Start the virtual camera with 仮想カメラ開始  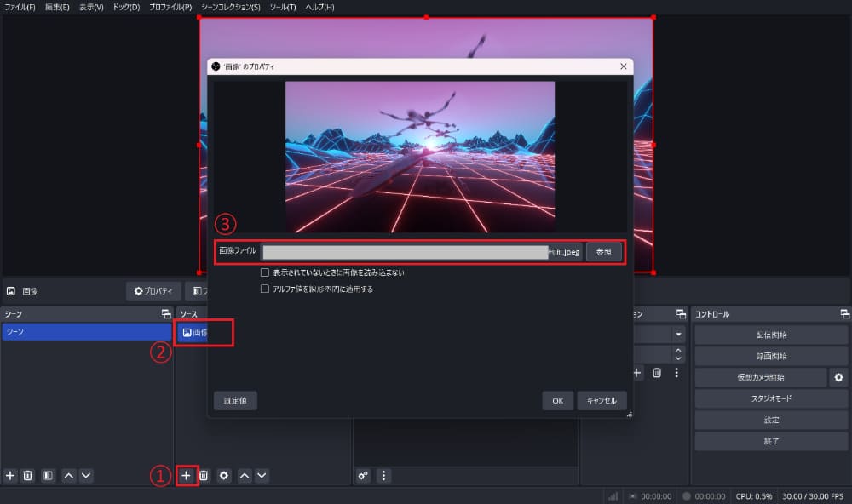(x=761, y=377)
